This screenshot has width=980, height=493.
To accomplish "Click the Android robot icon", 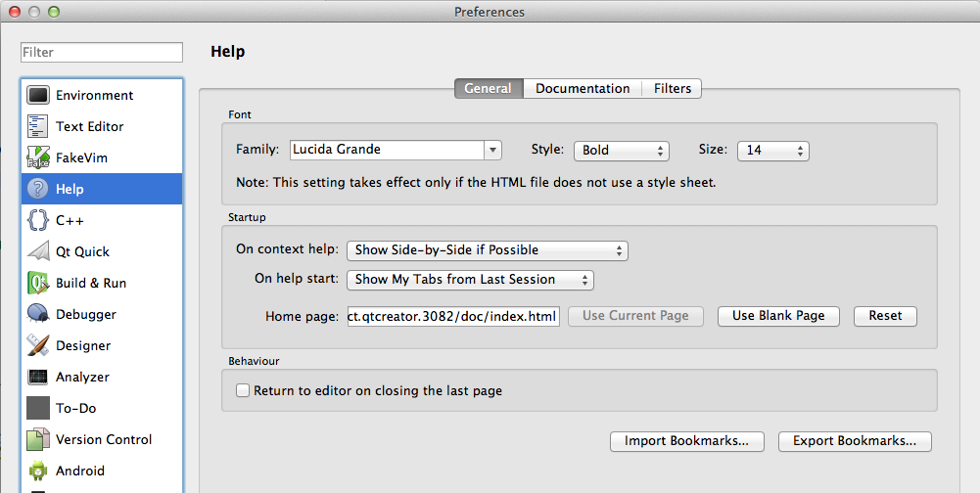I will tap(38, 471).
